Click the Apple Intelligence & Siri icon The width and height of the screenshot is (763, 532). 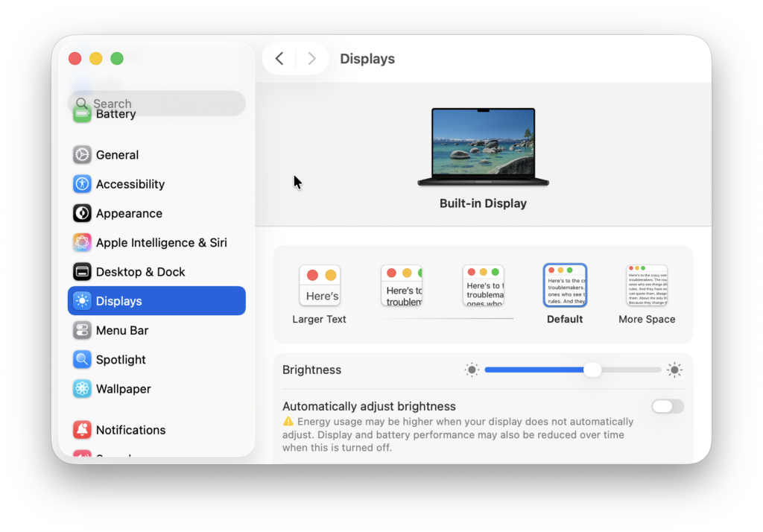coord(81,242)
